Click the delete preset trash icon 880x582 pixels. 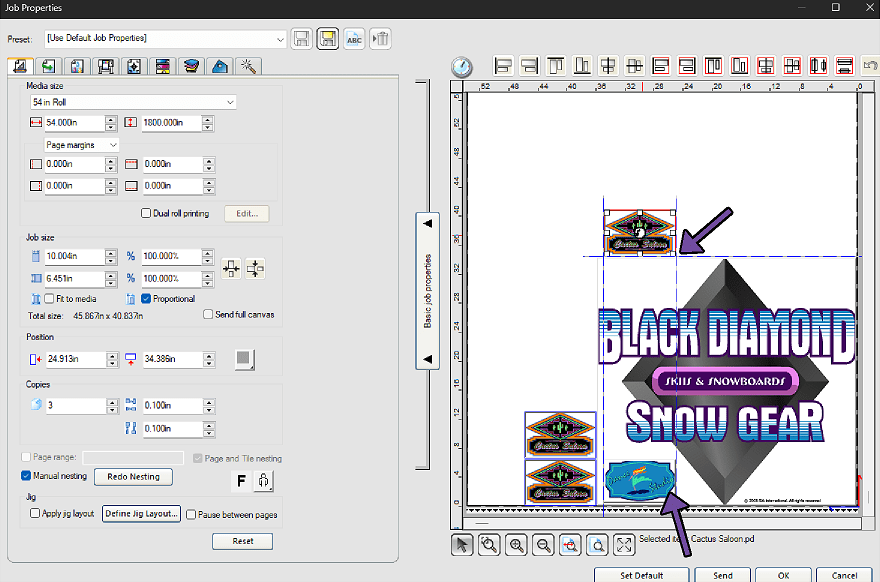(x=381, y=39)
